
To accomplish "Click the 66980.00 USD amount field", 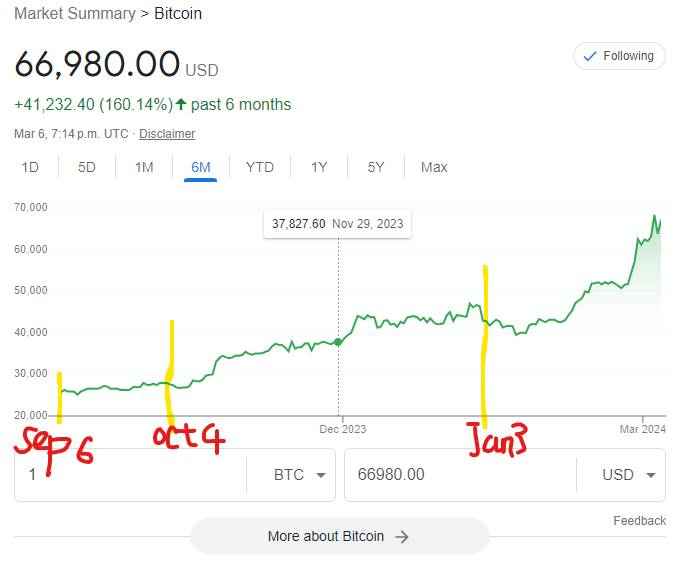I will (460, 475).
